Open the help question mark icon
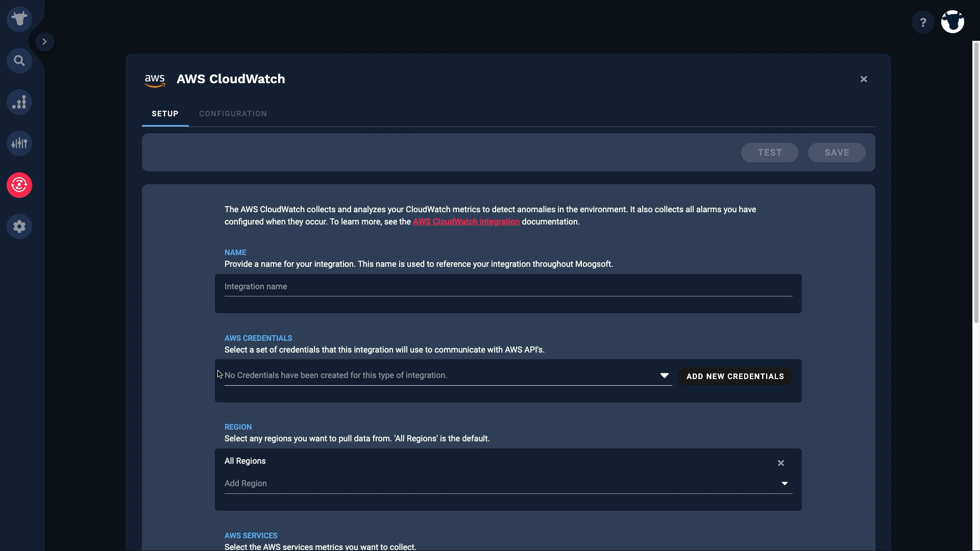Image resolution: width=980 pixels, height=551 pixels. click(x=923, y=22)
